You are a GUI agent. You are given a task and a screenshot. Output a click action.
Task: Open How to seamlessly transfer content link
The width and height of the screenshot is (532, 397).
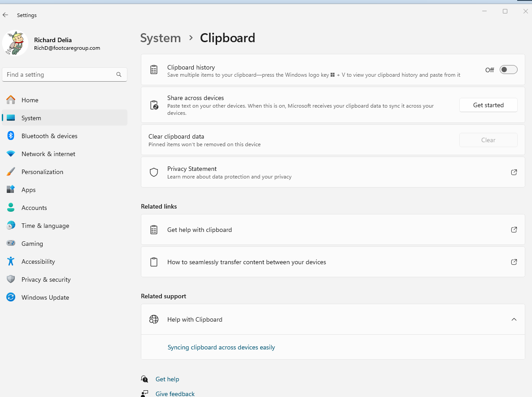click(333, 262)
